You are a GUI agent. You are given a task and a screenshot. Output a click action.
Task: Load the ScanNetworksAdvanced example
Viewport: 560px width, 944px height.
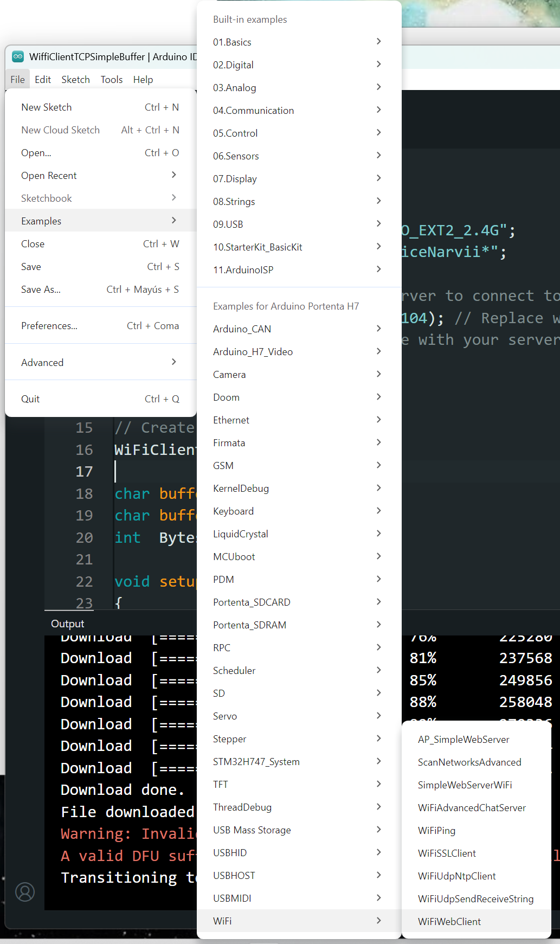pos(477,762)
